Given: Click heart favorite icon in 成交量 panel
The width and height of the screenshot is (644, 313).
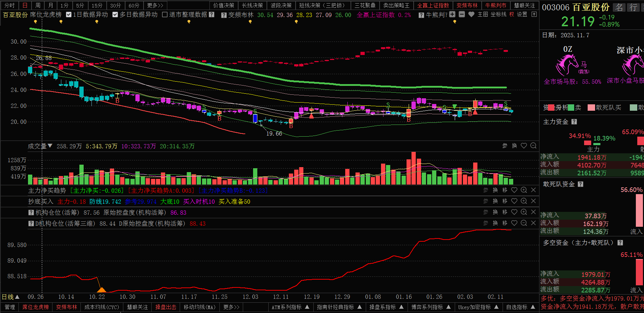Looking at the screenshot, I should (524, 146).
